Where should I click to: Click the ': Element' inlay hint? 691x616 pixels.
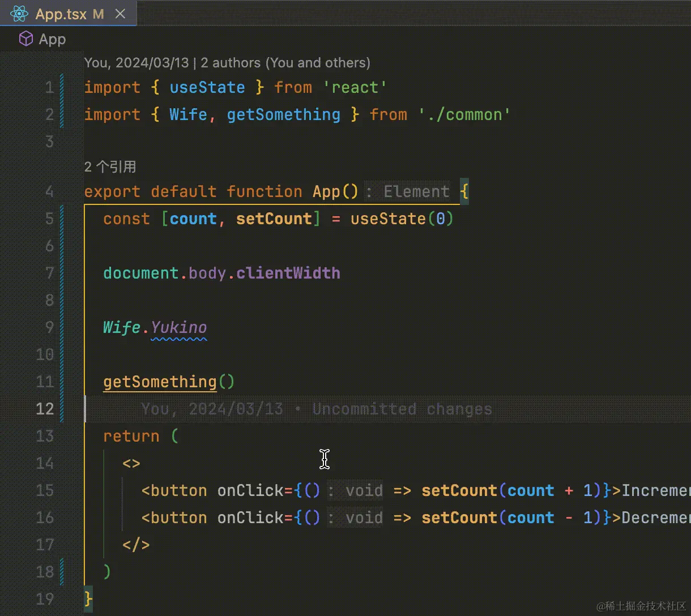pyautogui.click(x=408, y=191)
